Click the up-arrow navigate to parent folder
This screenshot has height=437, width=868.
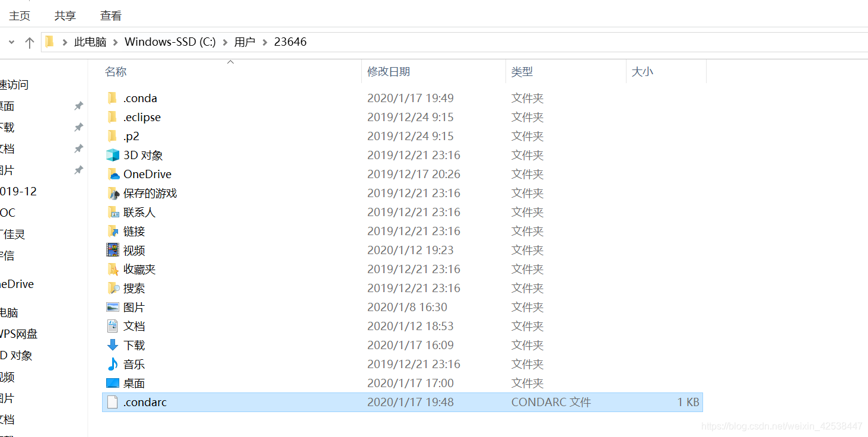pos(30,42)
